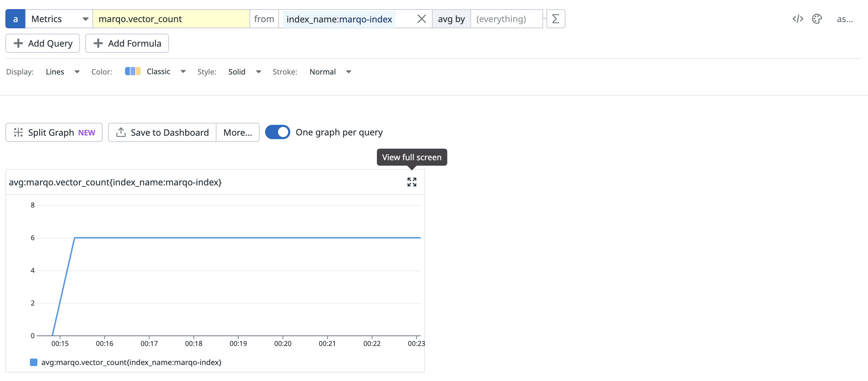Open the More... menu
The width and height of the screenshot is (868, 381).
point(238,132)
